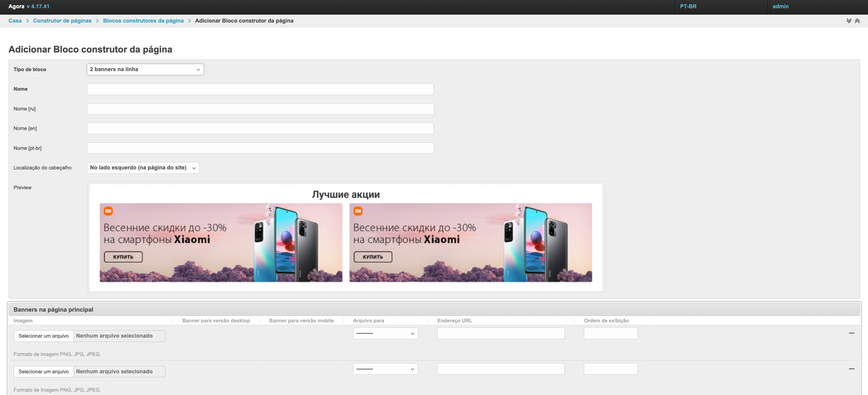Remove the second banner row with minus icon

[852, 369]
